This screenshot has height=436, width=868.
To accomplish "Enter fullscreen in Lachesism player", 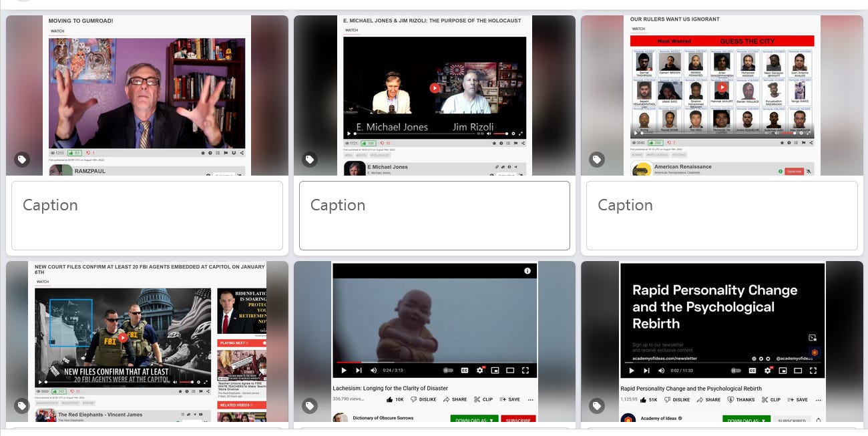I will click(x=525, y=371).
